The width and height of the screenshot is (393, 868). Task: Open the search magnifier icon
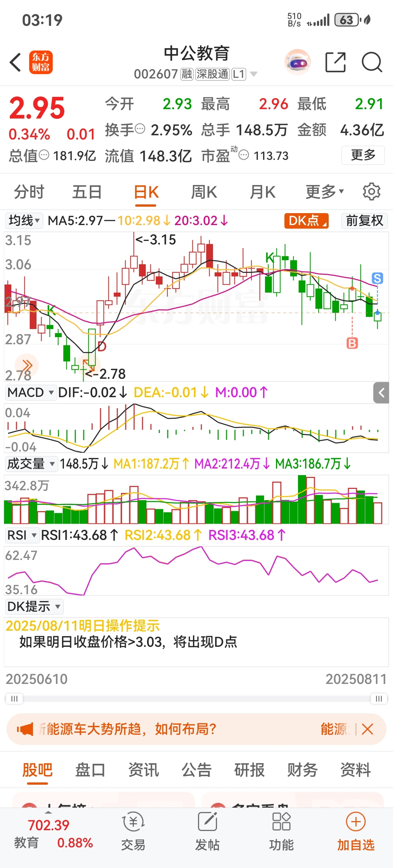[372, 62]
